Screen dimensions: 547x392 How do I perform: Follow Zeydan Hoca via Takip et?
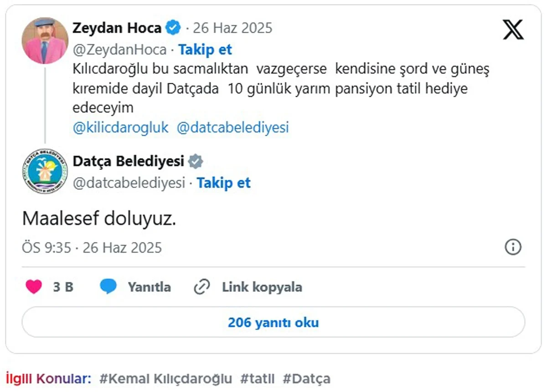(x=205, y=50)
